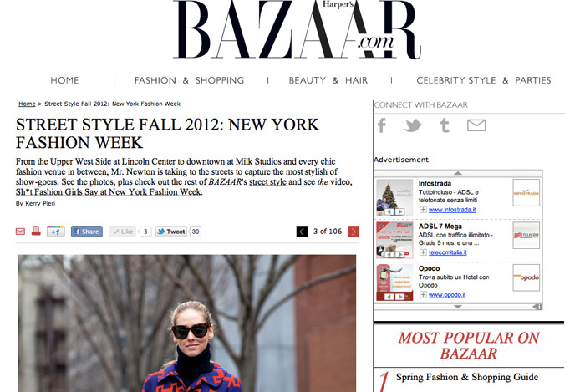The width and height of the screenshot is (585, 392).
Task: Click the Google +1 button
Action: click(56, 232)
